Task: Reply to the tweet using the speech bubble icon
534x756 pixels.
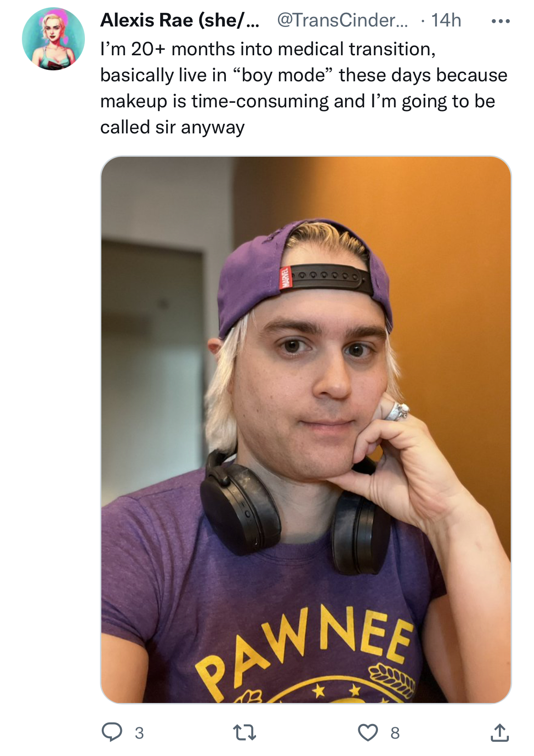Action: tap(112, 732)
